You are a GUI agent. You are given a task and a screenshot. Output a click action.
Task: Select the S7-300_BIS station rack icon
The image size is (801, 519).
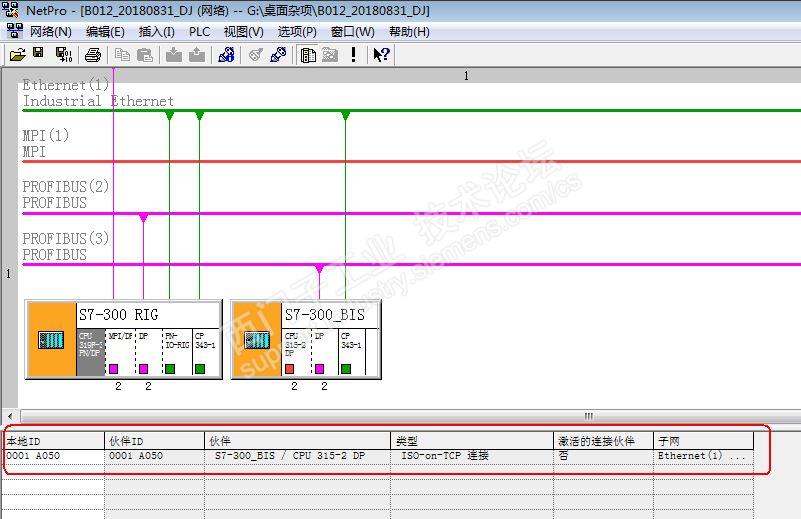click(x=257, y=340)
